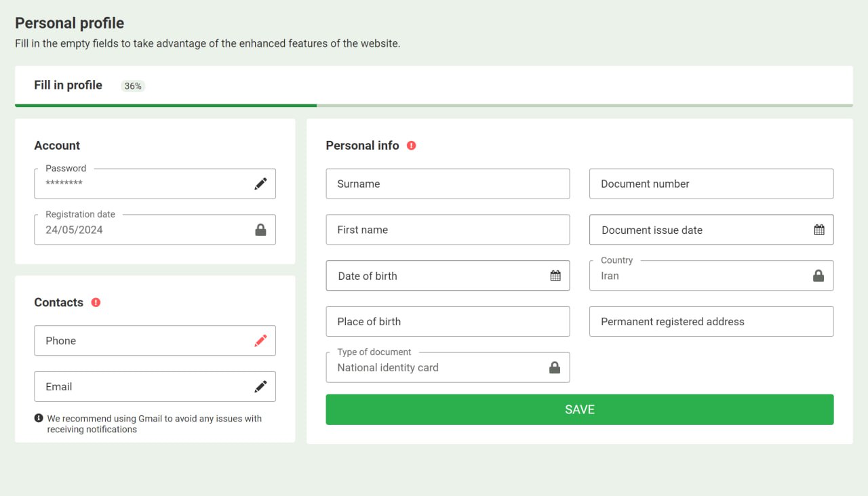The image size is (868, 496).
Task: Click the lock icon on Registration date
Action: (261, 229)
